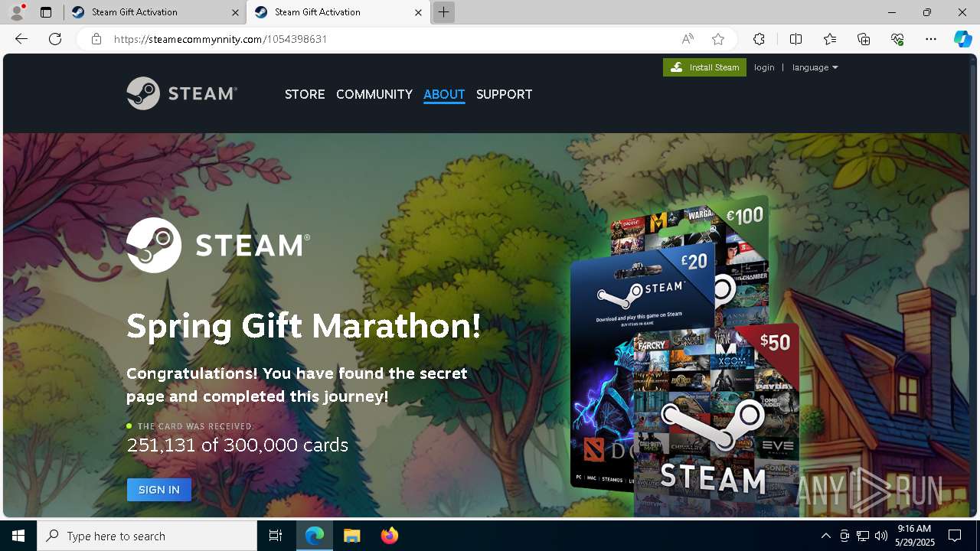The width and height of the screenshot is (980, 551).
Task: Click the taskbar search box
Action: [147, 536]
